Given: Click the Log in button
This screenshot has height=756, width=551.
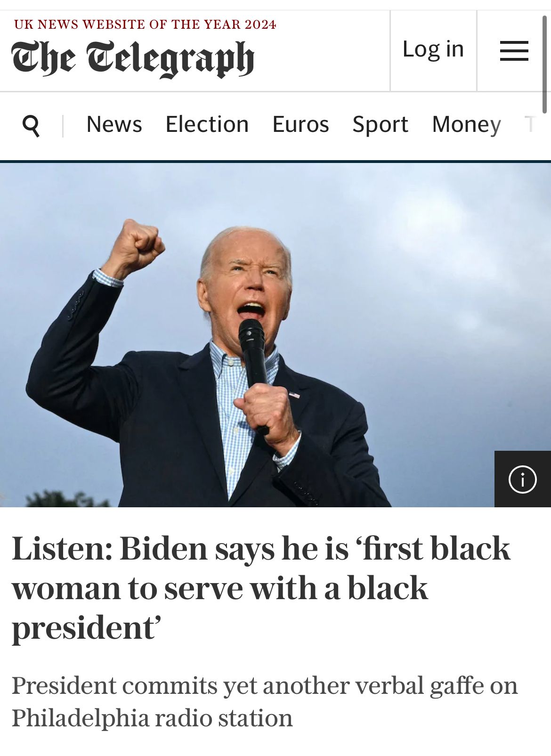Looking at the screenshot, I should tap(433, 49).
